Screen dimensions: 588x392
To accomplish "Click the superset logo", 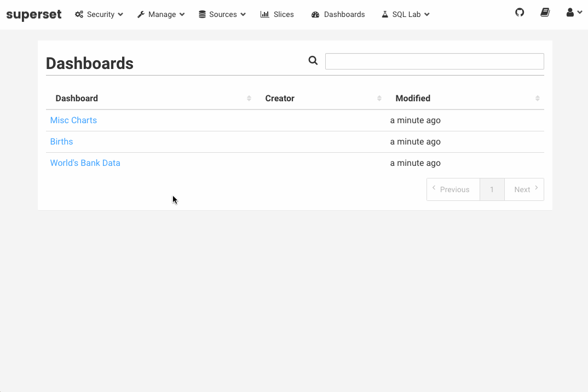I will (x=34, y=15).
